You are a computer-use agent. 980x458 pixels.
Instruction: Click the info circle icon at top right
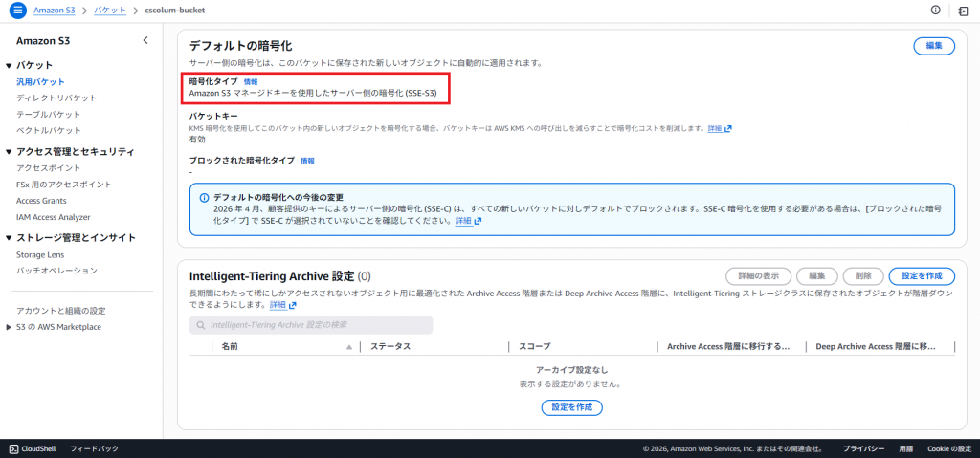click(935, 10)
